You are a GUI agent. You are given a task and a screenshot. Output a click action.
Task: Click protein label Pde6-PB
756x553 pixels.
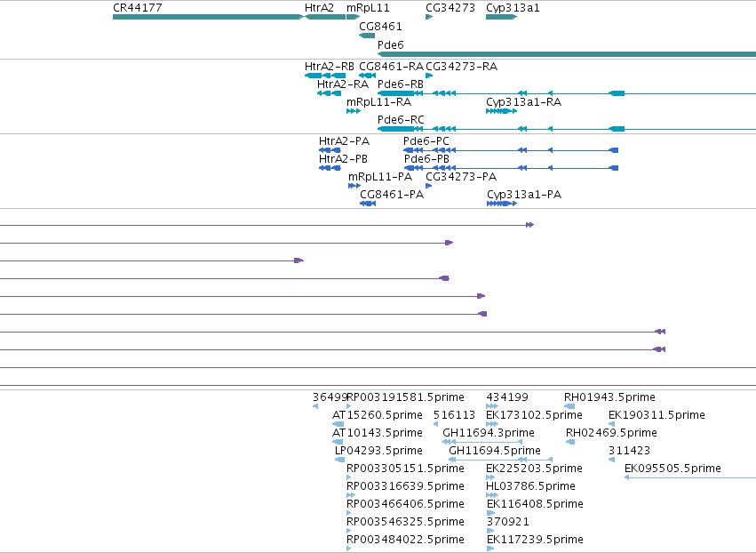(x=426, y=159)
